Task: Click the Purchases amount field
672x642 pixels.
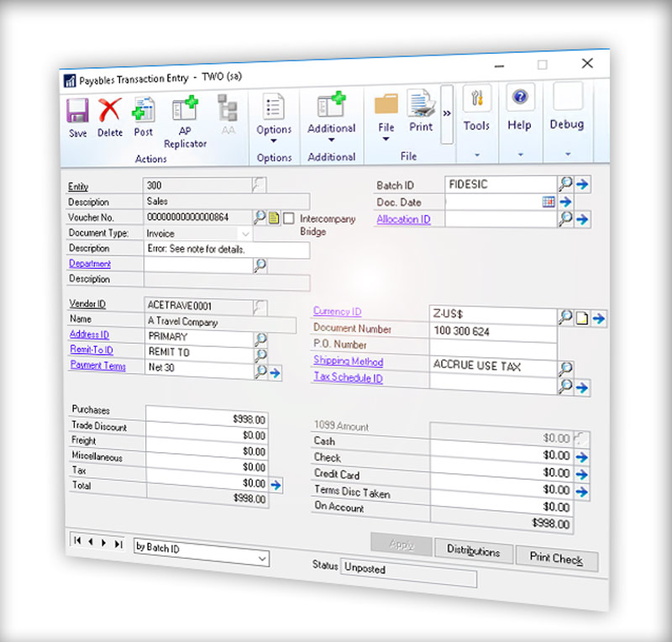Action: click(x=207, y=417)
